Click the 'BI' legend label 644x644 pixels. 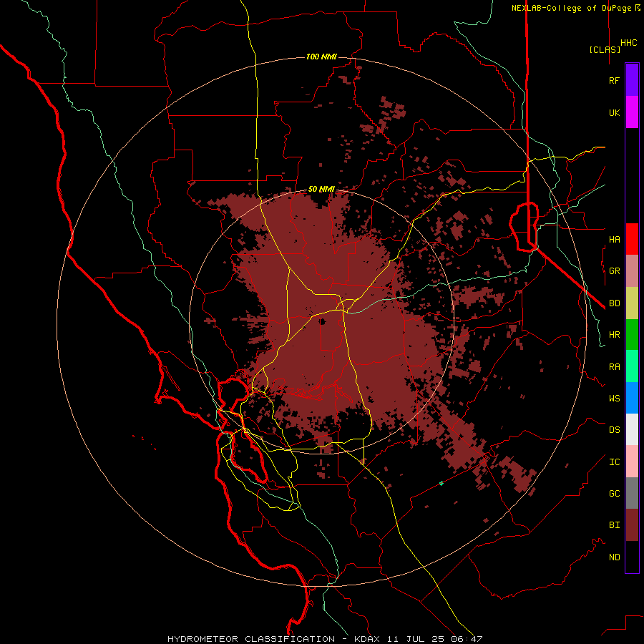coord(614,525)
